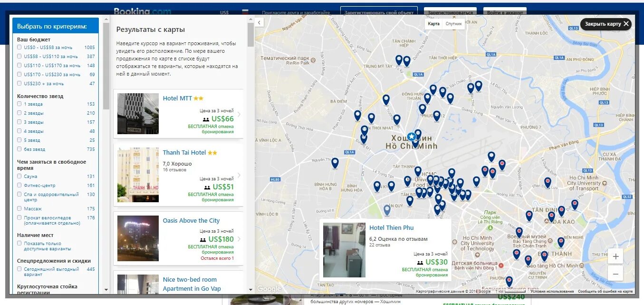Open the Thanh Tai Hotel card chevron

[239, 175]
